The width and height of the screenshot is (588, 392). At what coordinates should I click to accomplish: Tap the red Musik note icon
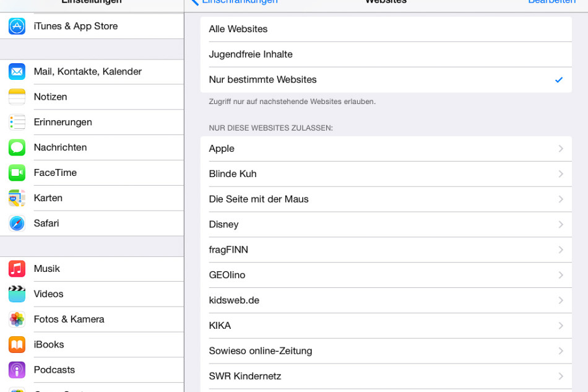(17, 269)
